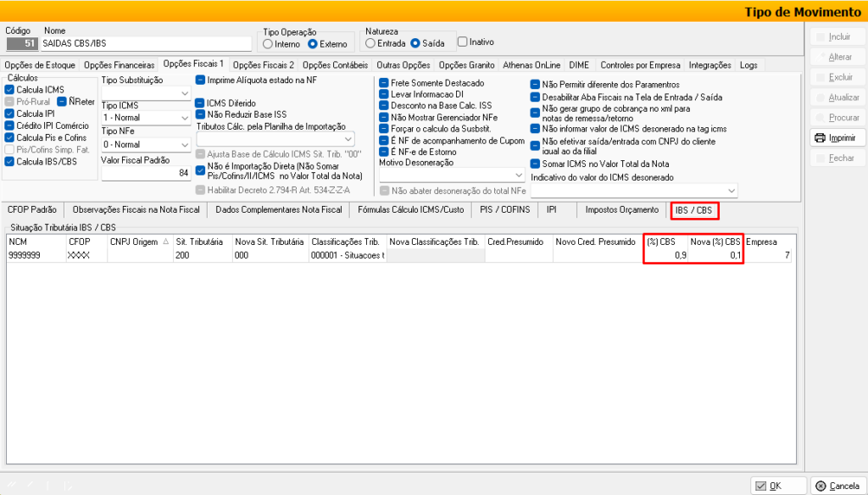Click the CNPJ Origem sort arrow header

click(165, 242)
